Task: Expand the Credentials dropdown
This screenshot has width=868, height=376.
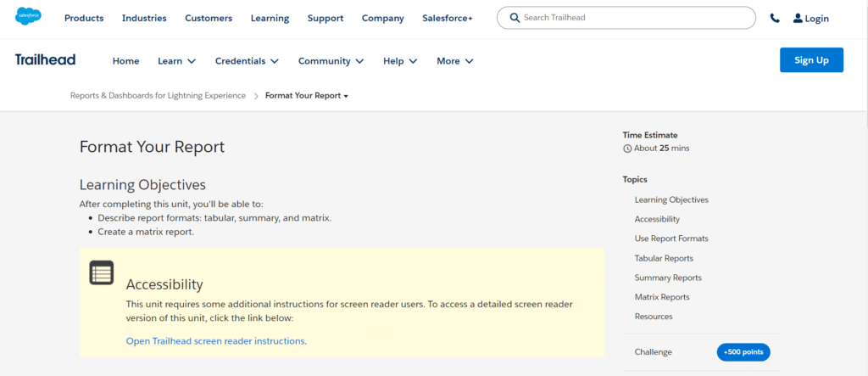Action: 247,61
